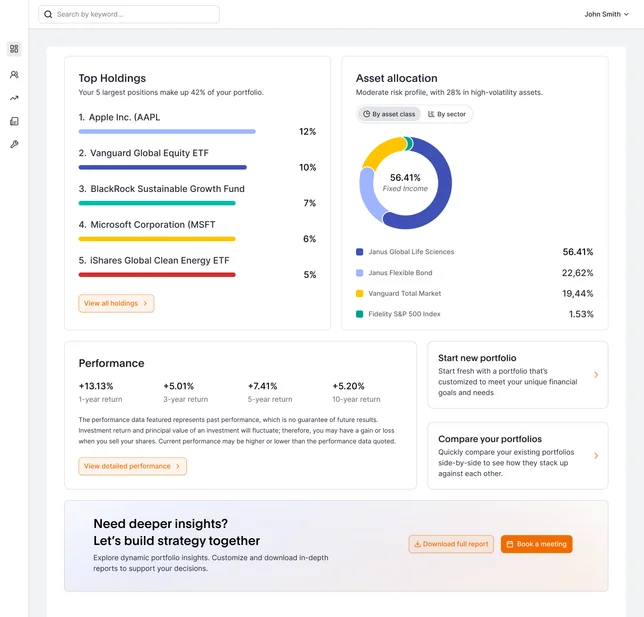This screenshot has width=644, height=617.
Task: Click the teal Fidelity S&P 500 Index swatch
Action: pyautogui.click(x=359, y=314)
